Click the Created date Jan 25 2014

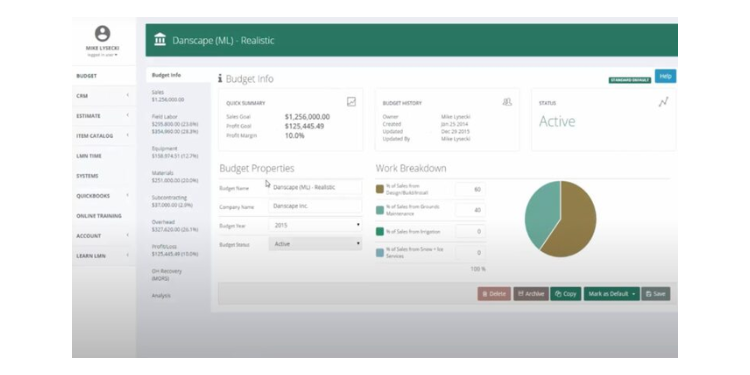[x=454, y=124]
